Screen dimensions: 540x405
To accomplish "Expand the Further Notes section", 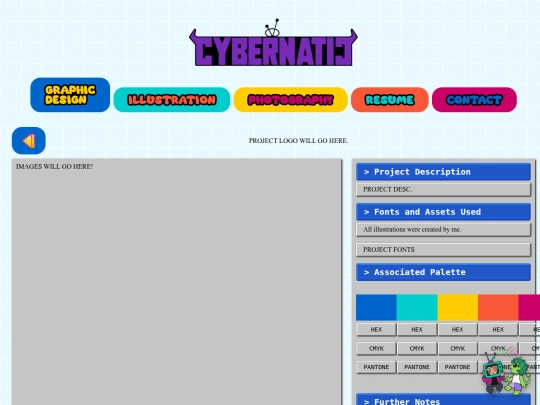I will pos(443,399).
